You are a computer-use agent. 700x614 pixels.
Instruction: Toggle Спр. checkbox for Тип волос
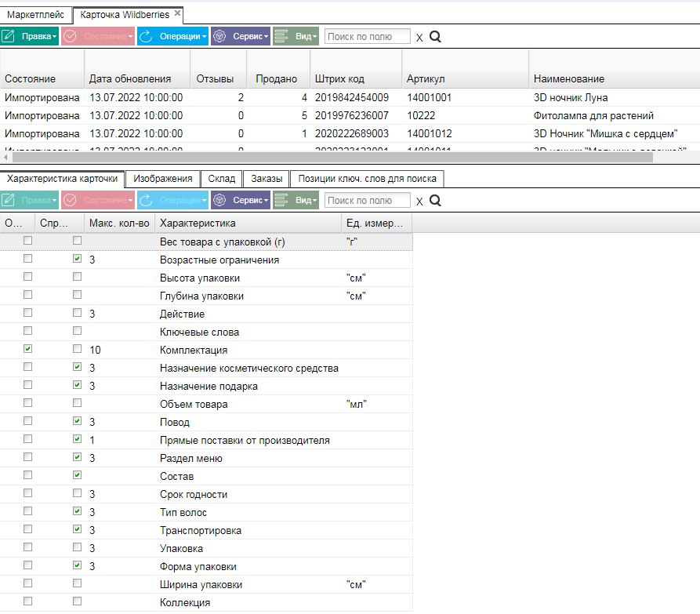tap(78, 510)
